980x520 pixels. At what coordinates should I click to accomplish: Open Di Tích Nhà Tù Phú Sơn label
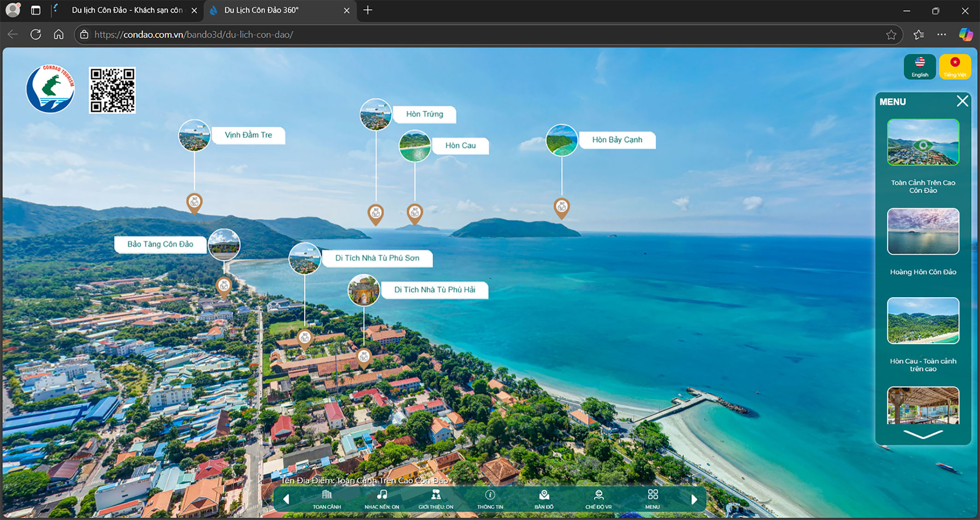click(x=377, y=258)
